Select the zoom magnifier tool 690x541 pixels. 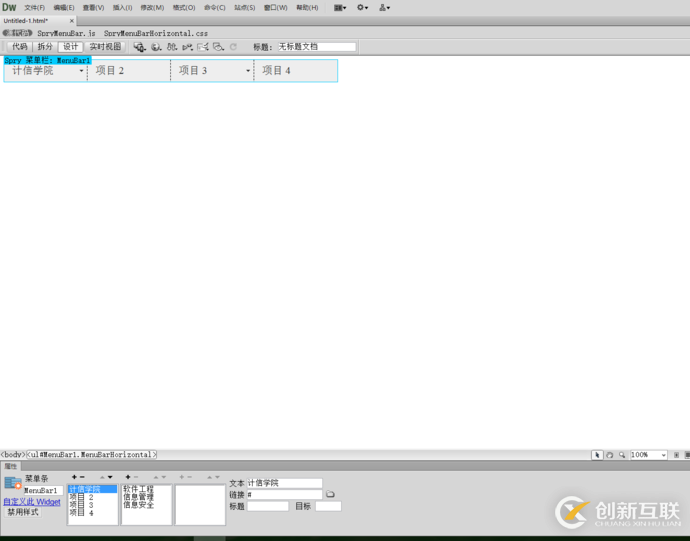tap(622, 455)
